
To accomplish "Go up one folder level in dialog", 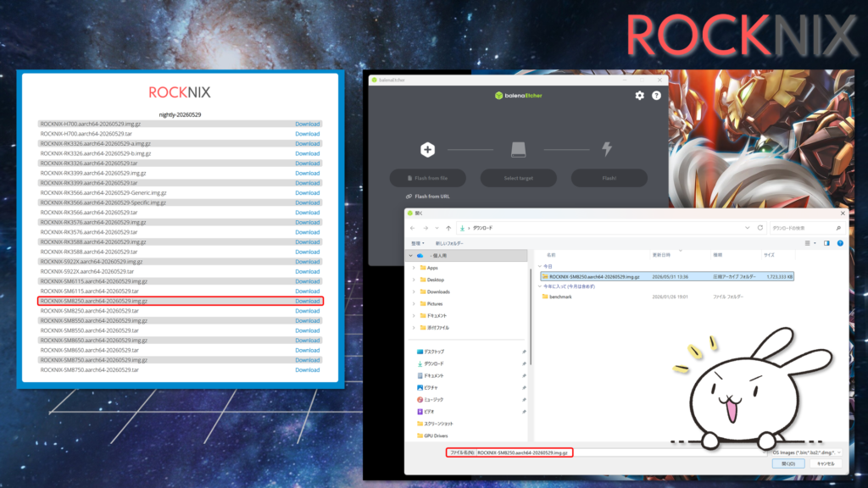I will tap(448, 228).
